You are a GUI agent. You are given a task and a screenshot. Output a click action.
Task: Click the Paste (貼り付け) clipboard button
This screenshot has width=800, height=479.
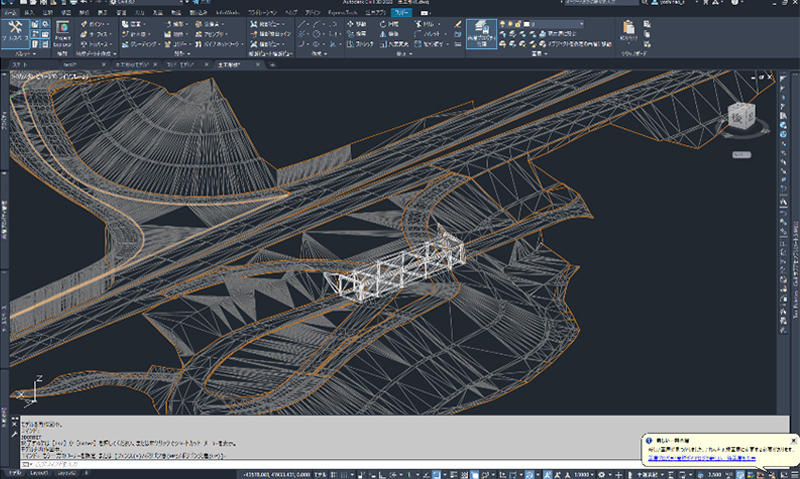point(628,31)
